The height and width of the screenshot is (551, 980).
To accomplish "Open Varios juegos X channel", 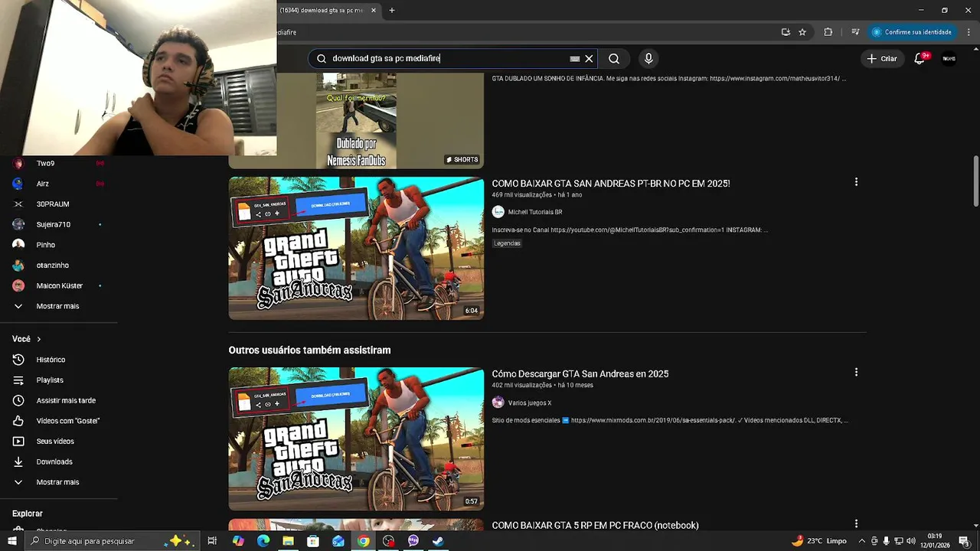I will [x=530, y=403].
